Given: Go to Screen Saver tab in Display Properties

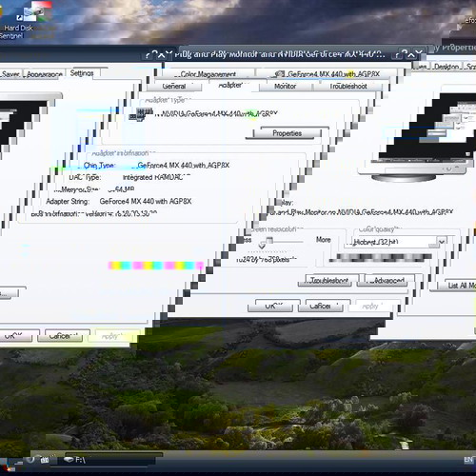Looking at the screenshot, I should click(10, 74).
